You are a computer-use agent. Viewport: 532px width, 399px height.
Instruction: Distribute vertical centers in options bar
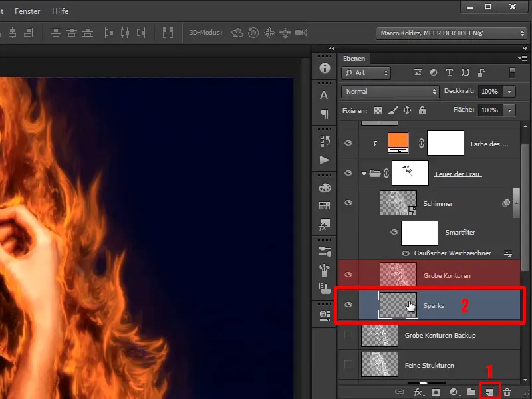tap(72, 33)
